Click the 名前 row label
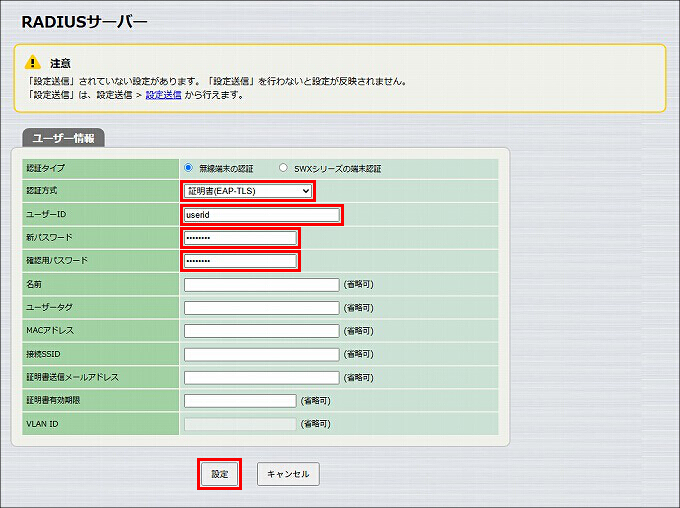 (34, 284)
